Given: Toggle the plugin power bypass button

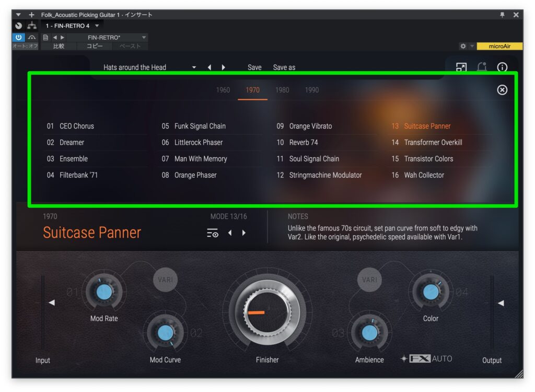Looking at the screenshot, I should [x=18, y=38].
